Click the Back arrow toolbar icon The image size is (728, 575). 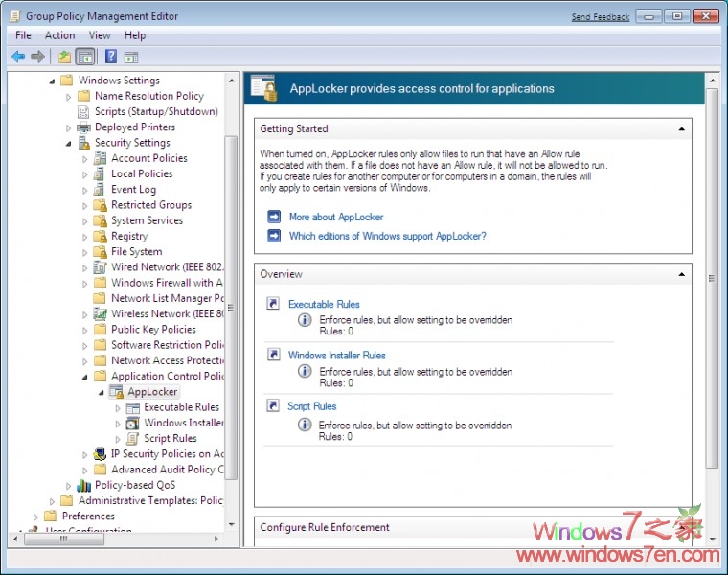point(18,57)
